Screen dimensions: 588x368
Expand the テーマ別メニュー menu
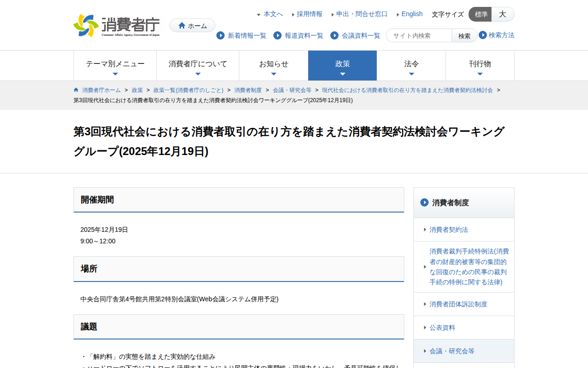(115, 66)
